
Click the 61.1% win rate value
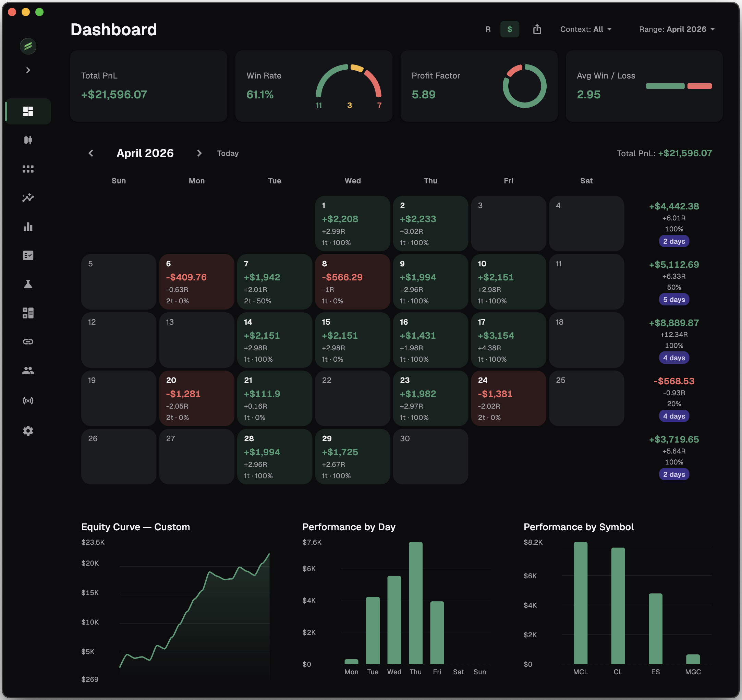260,95
